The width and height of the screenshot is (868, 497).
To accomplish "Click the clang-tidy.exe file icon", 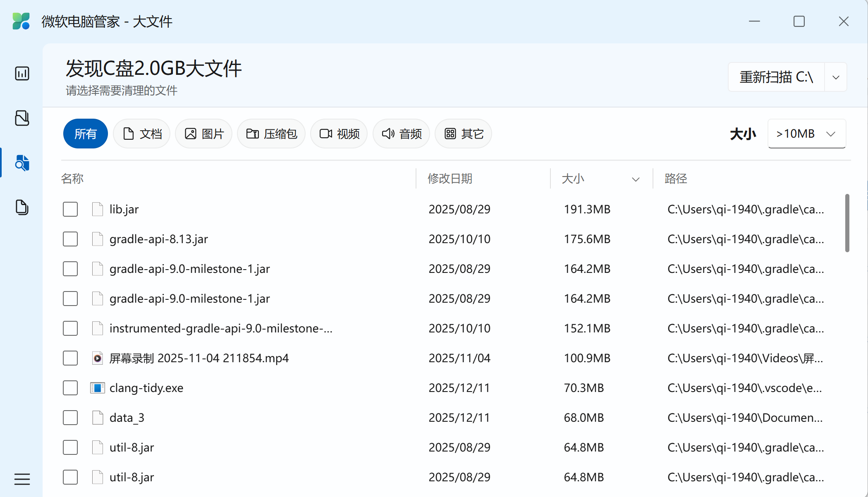I will click(98, 388).
